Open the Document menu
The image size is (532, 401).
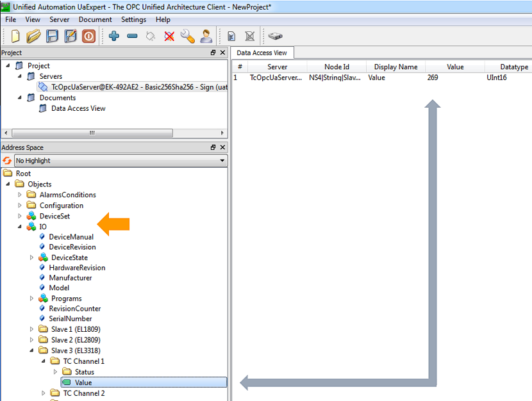95,20
